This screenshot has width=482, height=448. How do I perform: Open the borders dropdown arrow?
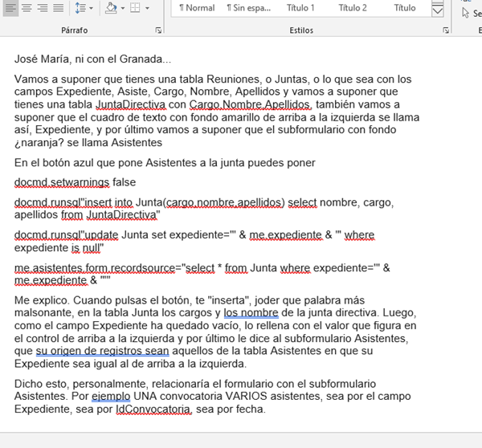point(148,8)
